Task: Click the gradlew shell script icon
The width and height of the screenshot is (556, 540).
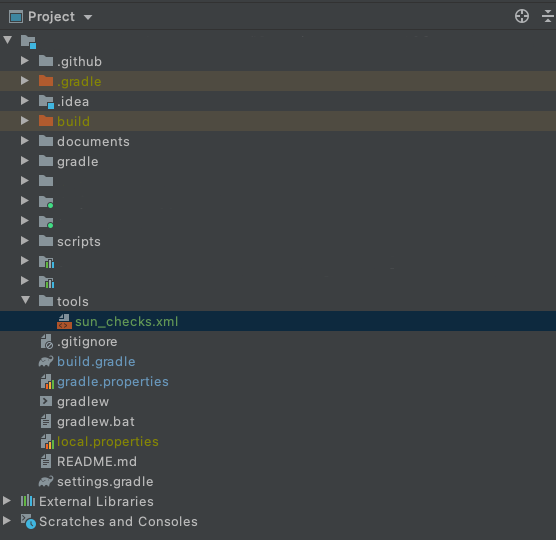Action: tap(46, 401)
